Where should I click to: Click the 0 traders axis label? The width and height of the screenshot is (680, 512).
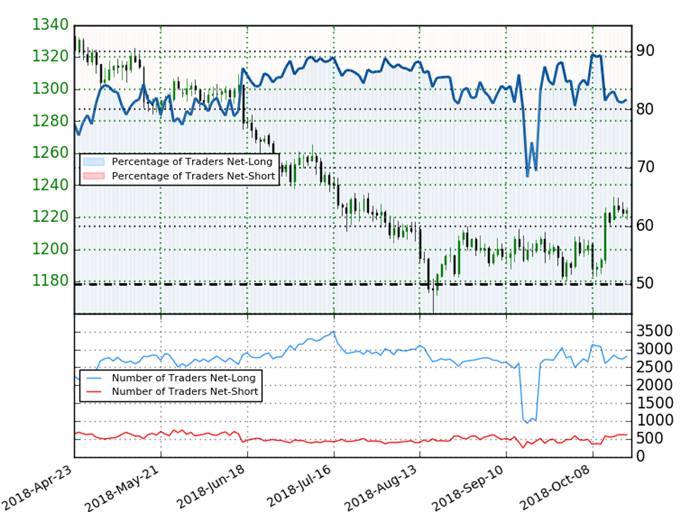(x=640, y=456)
